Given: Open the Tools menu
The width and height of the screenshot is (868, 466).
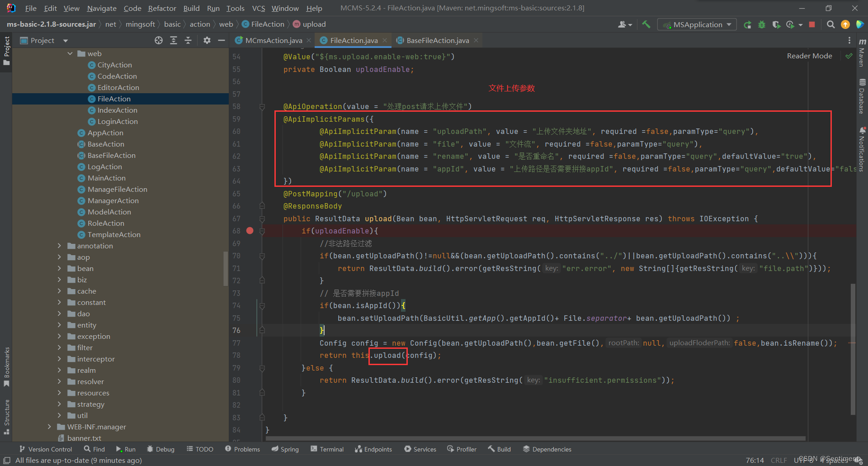Looking at the screenshot, I should (235, 8).
